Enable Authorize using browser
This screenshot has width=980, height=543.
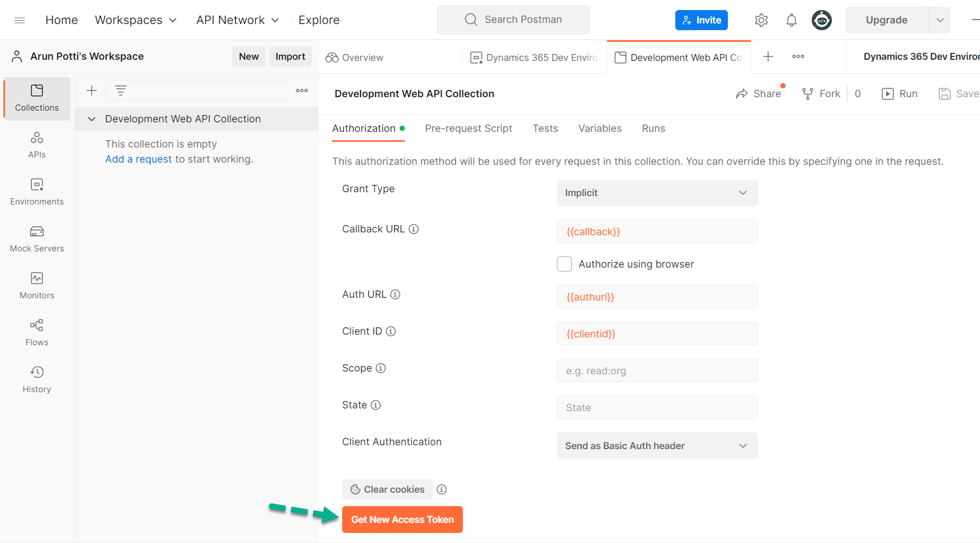coord(564,264)
